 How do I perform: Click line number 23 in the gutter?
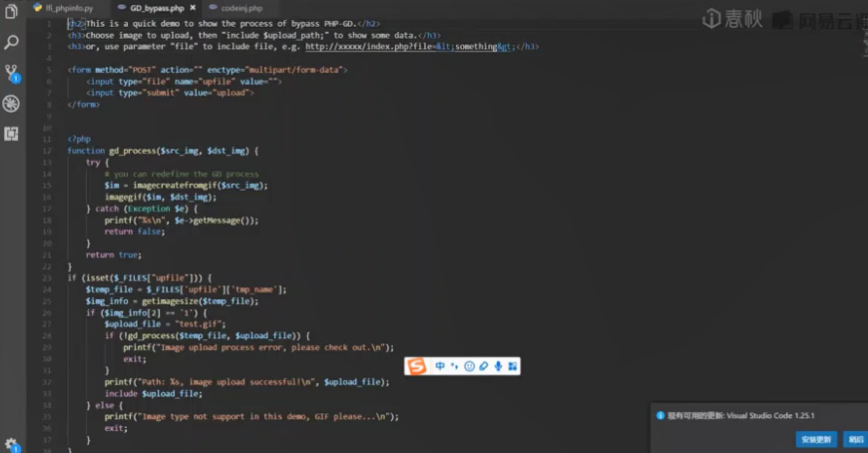pyautogui.click(x=47, y=278)
